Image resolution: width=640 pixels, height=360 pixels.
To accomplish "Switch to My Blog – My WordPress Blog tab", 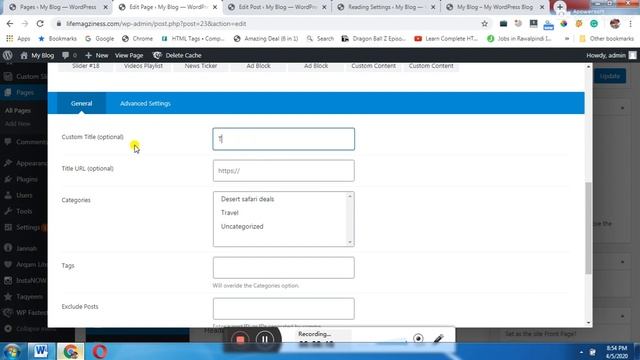I will (495, 7).
